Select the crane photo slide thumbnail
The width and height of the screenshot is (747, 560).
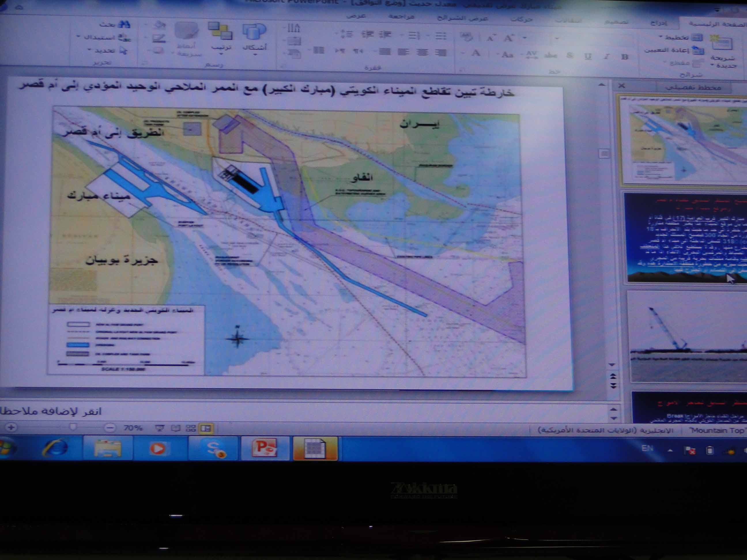[687, 336]
